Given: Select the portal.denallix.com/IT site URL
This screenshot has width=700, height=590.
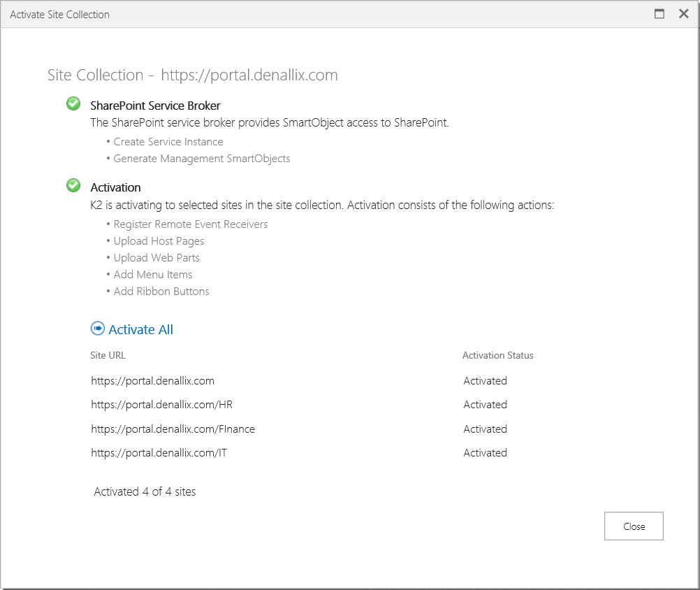Looking at the screenshot, I should pos(159,453).
